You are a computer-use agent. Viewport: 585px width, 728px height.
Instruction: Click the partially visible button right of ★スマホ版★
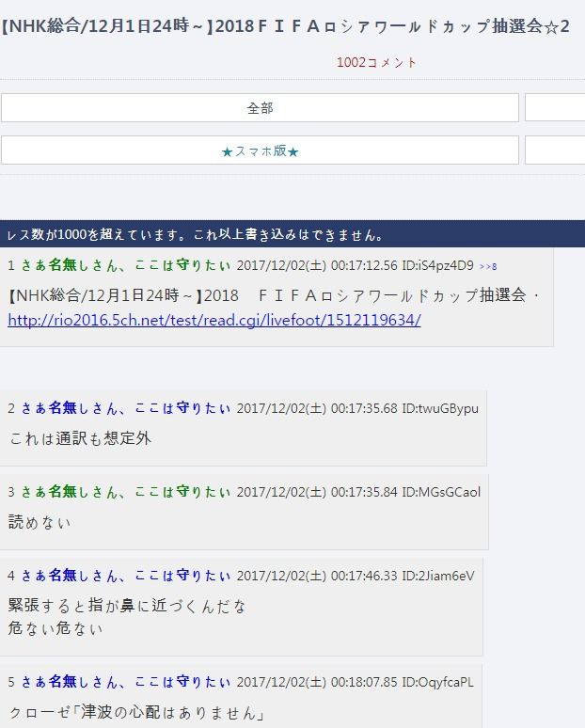pyautogui.click(x=555, y=150)
